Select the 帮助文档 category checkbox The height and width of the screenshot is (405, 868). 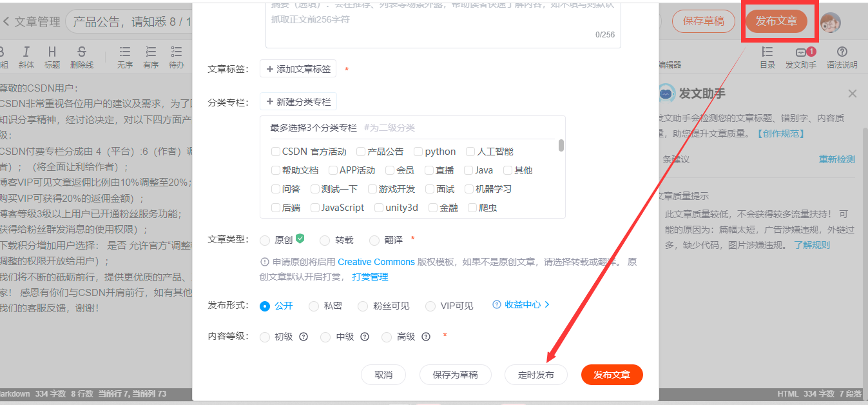[x=276, y=170]
